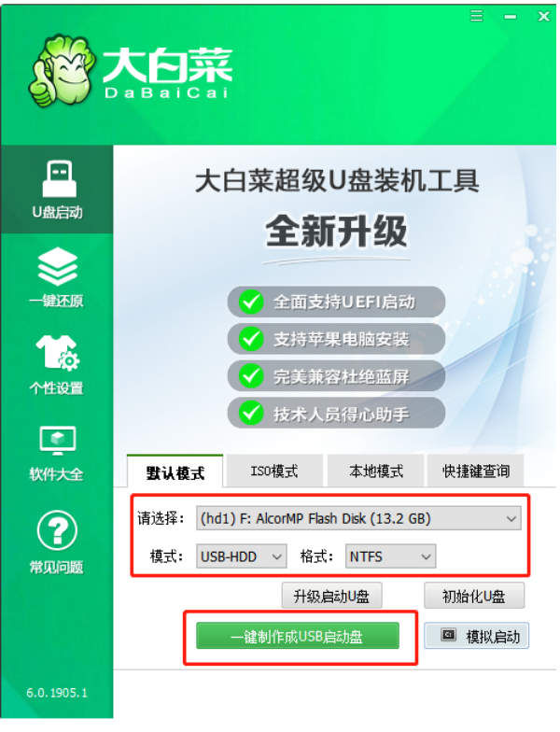Viewport: 560px width, 732px height.
Task: Click the 模拟启动 monitor icon
Action: coord(448,635)
